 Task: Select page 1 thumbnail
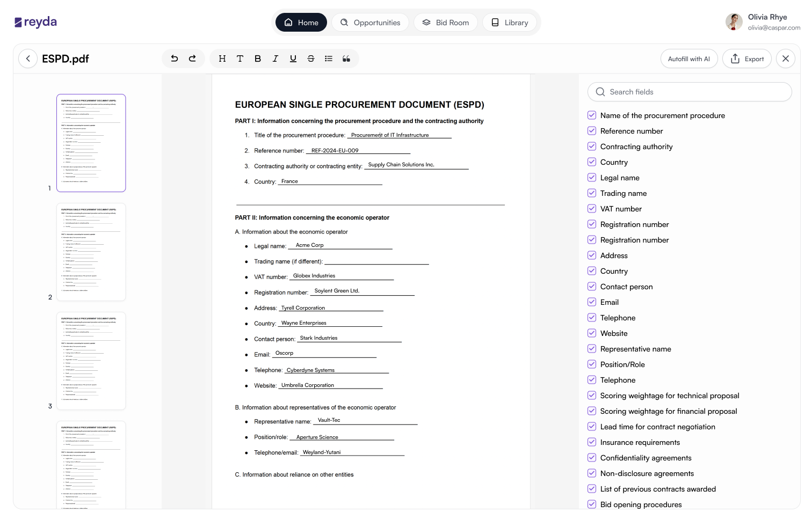coord(91,143)
